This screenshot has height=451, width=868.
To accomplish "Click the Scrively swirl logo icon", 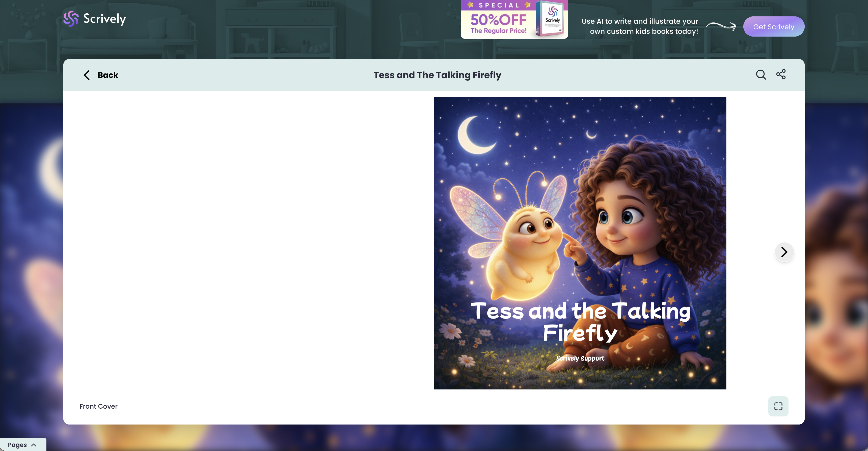I will (x=71, y=18).
